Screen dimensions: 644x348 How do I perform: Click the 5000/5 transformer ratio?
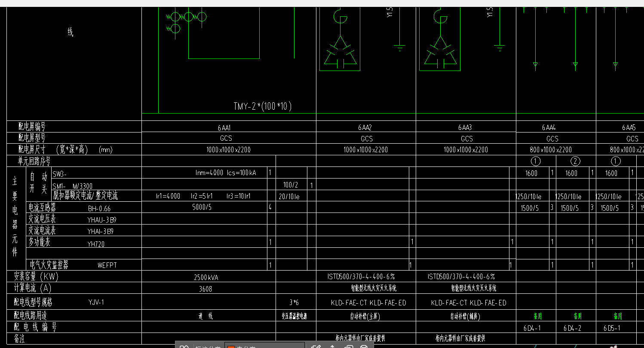tap(202, 207)
